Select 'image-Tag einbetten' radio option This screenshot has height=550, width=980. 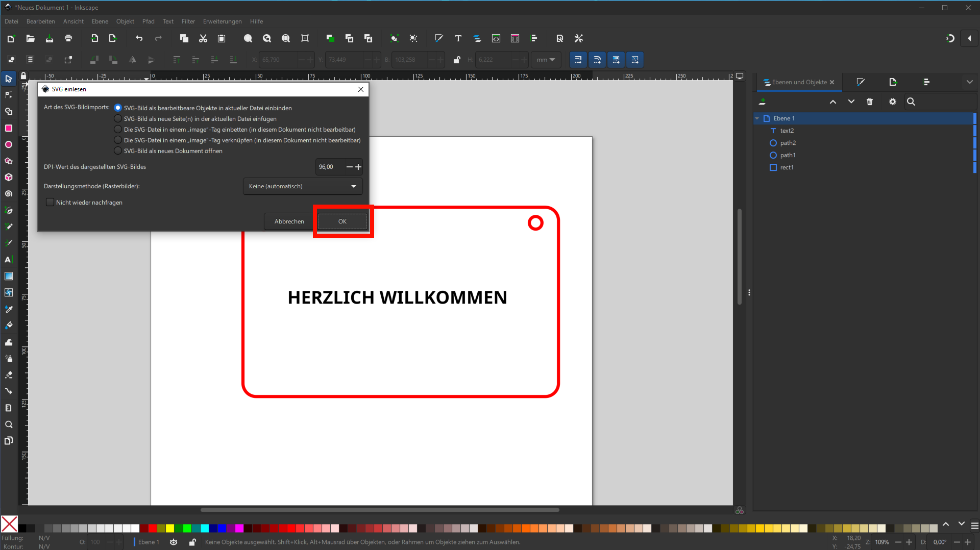[x=118, y=129]
